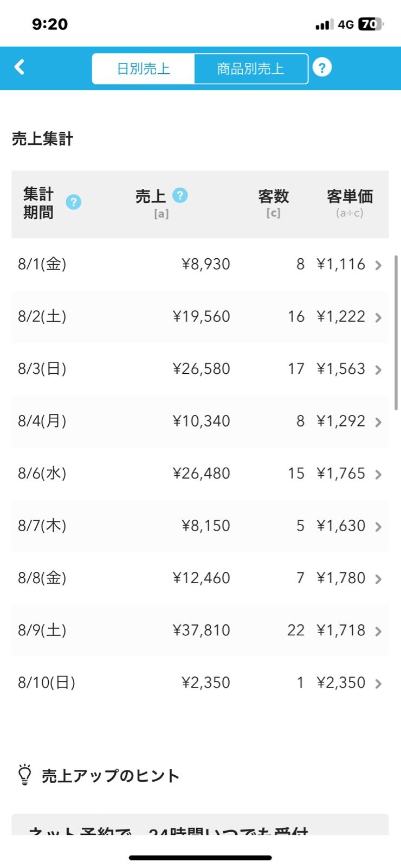401x868 pixels.
Task: Tap the back arrow in header
Action: click(20, 67)
